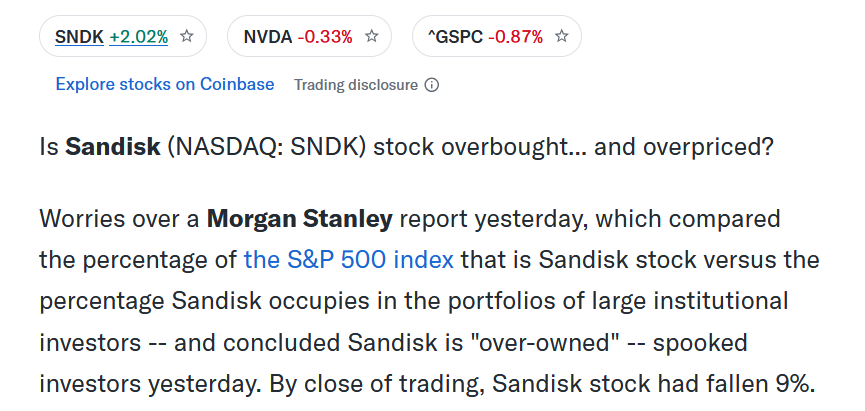Open the Trading disclosure info icon

[432, 85]
